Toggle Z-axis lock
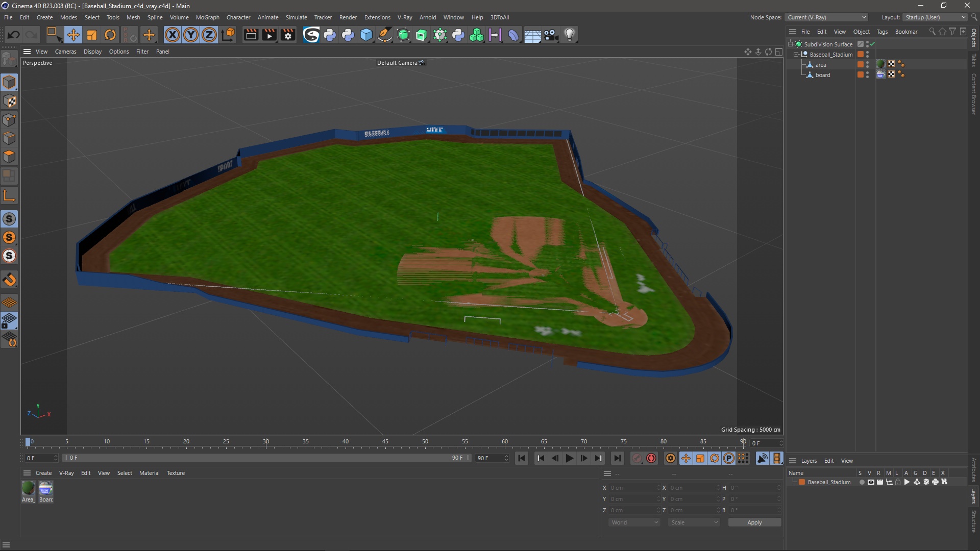Viewport: 980px width, 551px height. point(209,35)
